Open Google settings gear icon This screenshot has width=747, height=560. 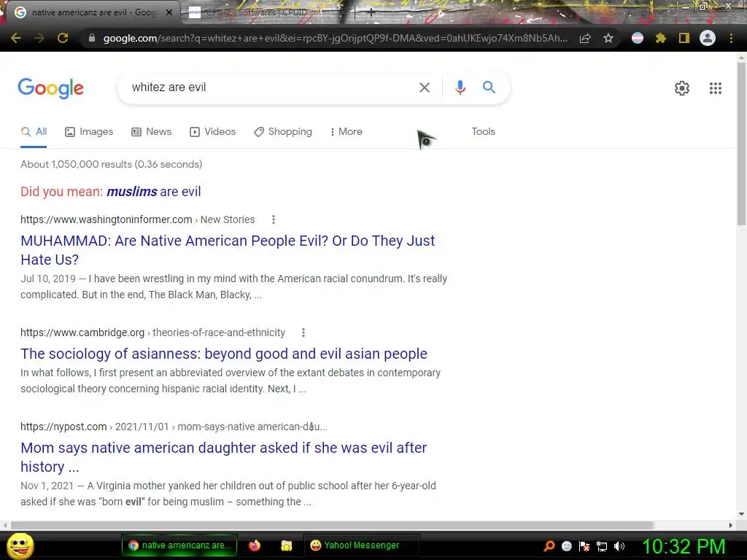click(682, 88)
